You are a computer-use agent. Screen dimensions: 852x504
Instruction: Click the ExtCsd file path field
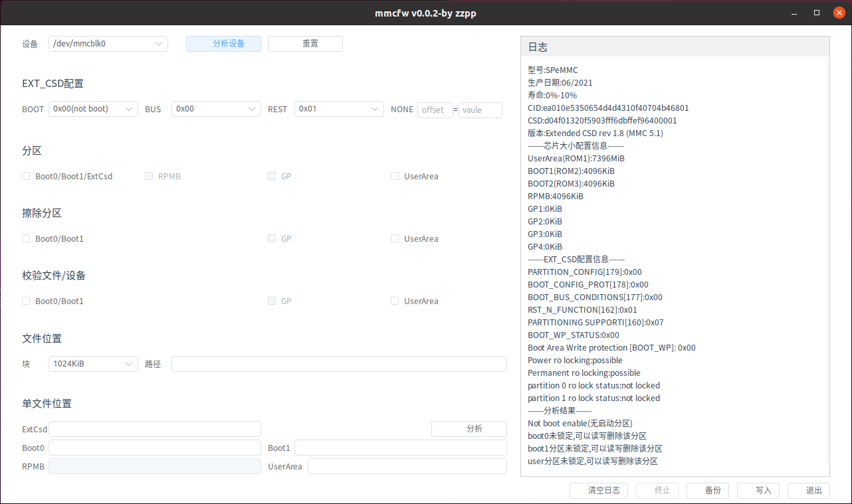[155, 429]
